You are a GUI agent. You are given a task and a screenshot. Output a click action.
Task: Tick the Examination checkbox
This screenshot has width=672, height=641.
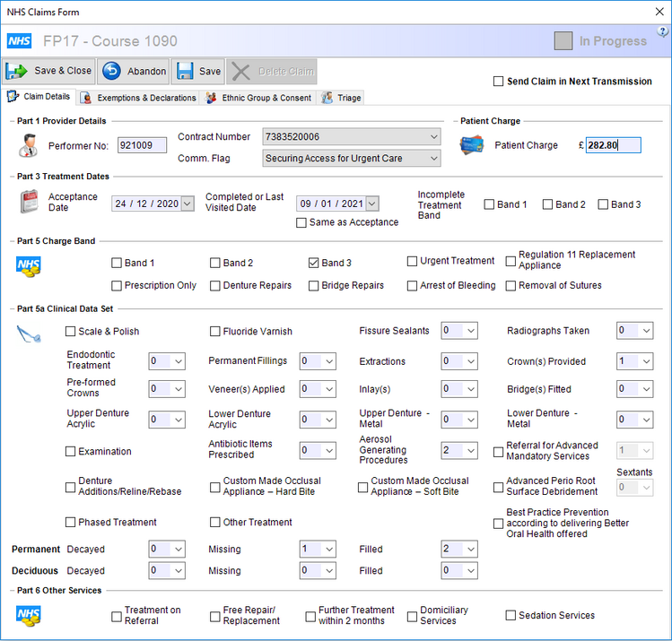70,451
